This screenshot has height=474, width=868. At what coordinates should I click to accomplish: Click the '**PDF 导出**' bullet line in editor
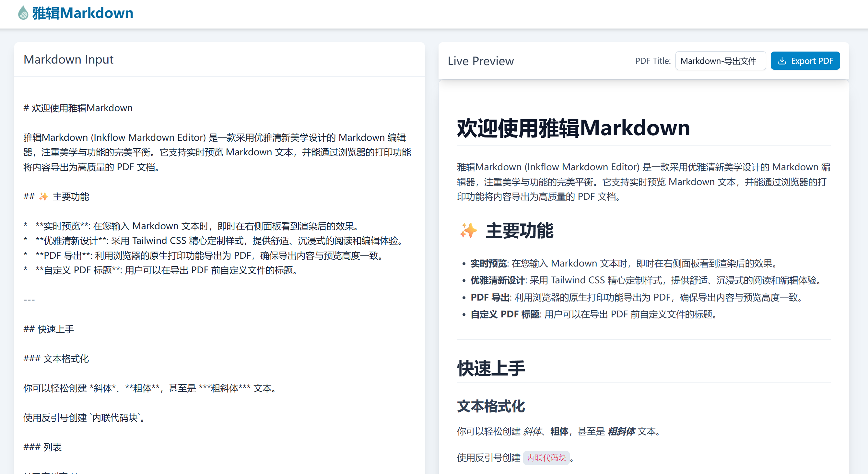pos(205,255)
